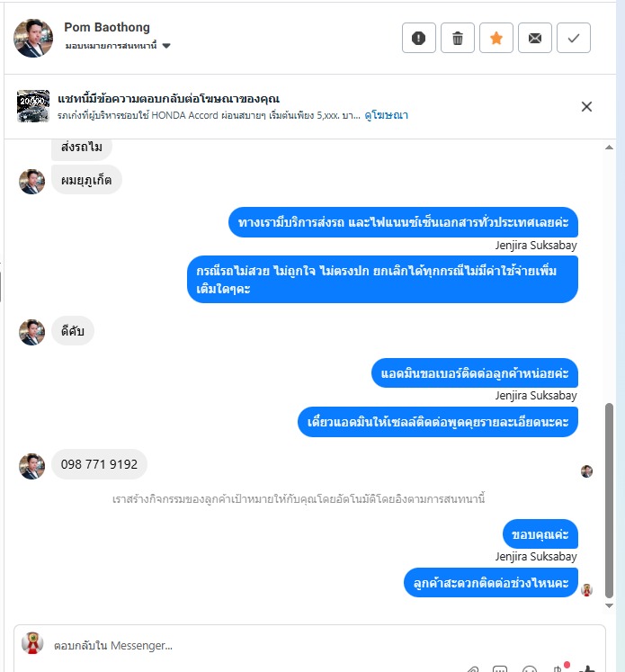The width and height of the screenshot is (625, 672).
Task: Mark conversation done with checkmark button
Action: [574, 38]
